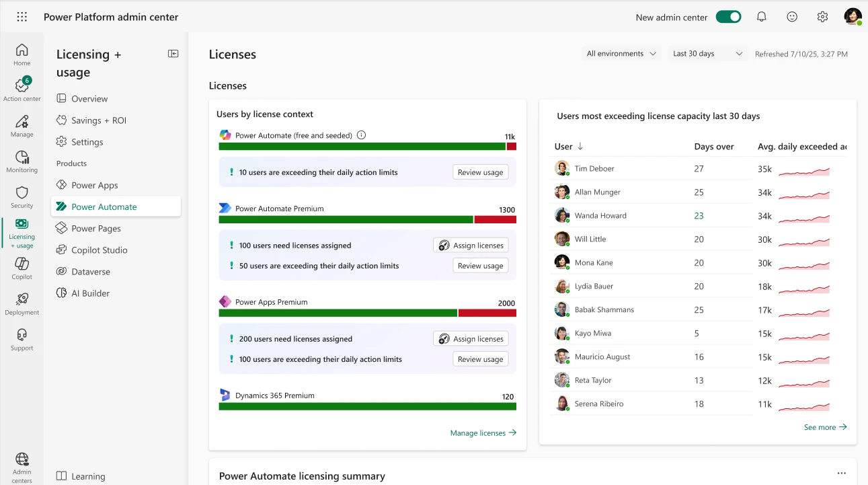Click Assign licenses for 200 users
Screen dimensions: 868x485
(471, 339)
